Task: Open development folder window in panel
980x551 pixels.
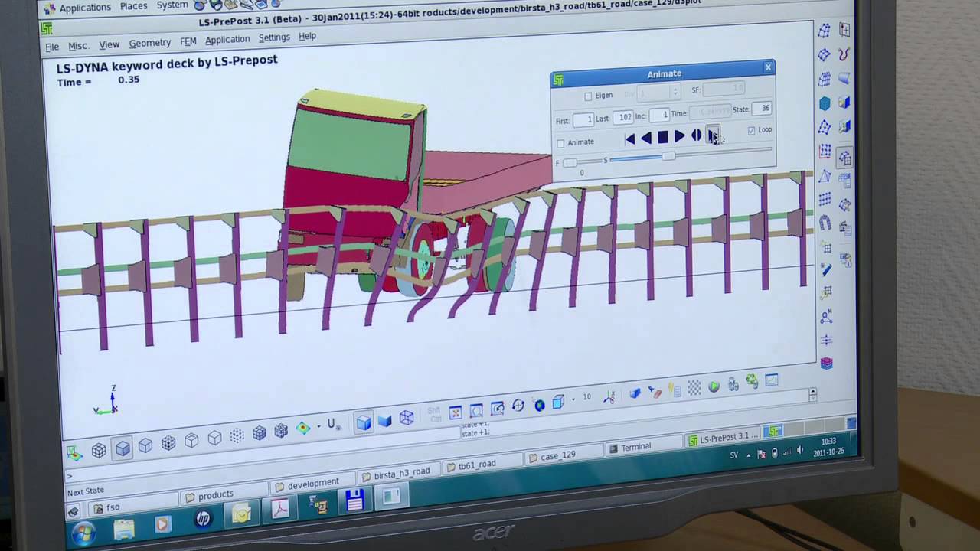Action: point(312,484)
